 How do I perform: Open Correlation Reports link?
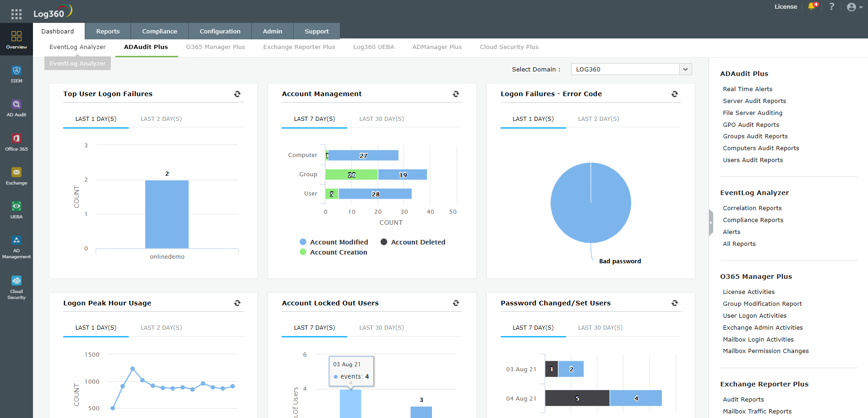[752, 208]
